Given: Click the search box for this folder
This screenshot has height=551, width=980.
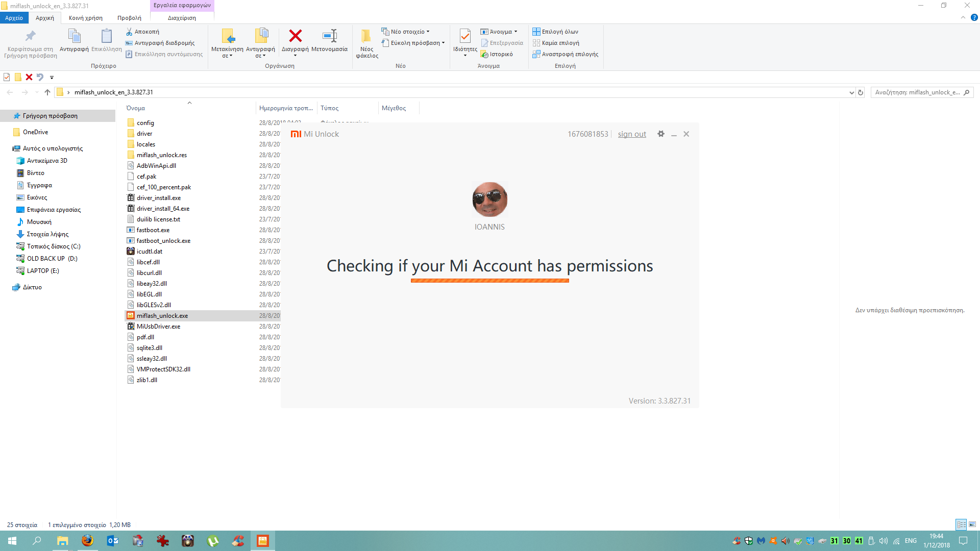Looking at the screenshot, I should coord(917,92).
